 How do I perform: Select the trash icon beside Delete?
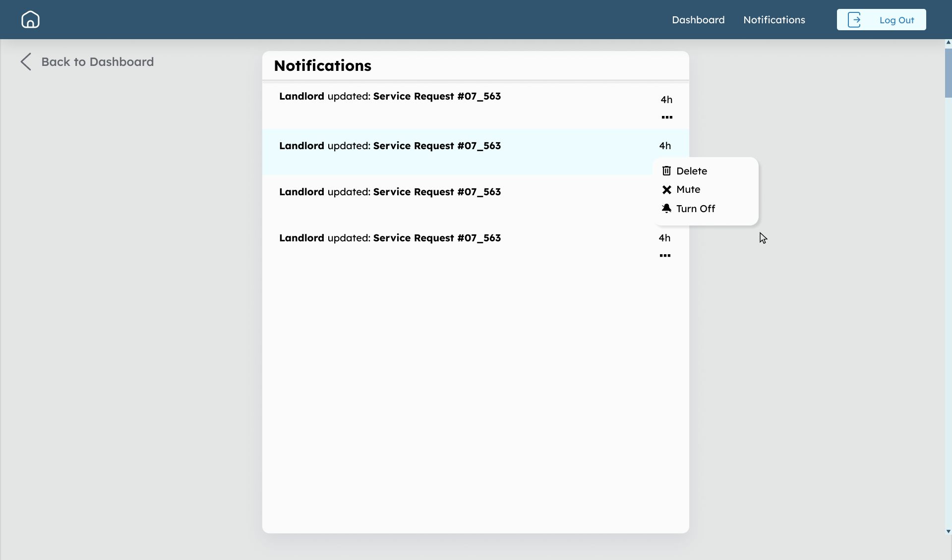666,170
